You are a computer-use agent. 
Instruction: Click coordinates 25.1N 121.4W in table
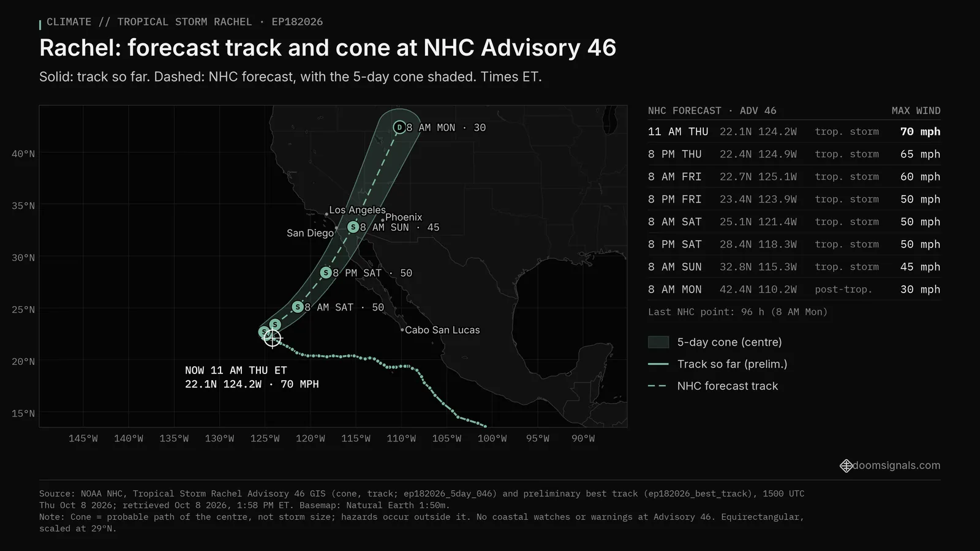758,222
